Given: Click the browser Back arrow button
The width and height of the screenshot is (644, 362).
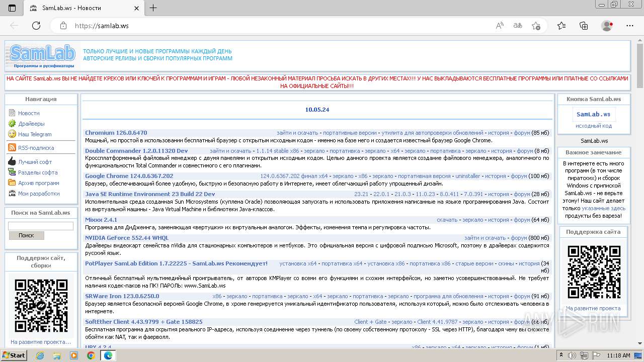Looking at the screenshot, I should (14, 26).
